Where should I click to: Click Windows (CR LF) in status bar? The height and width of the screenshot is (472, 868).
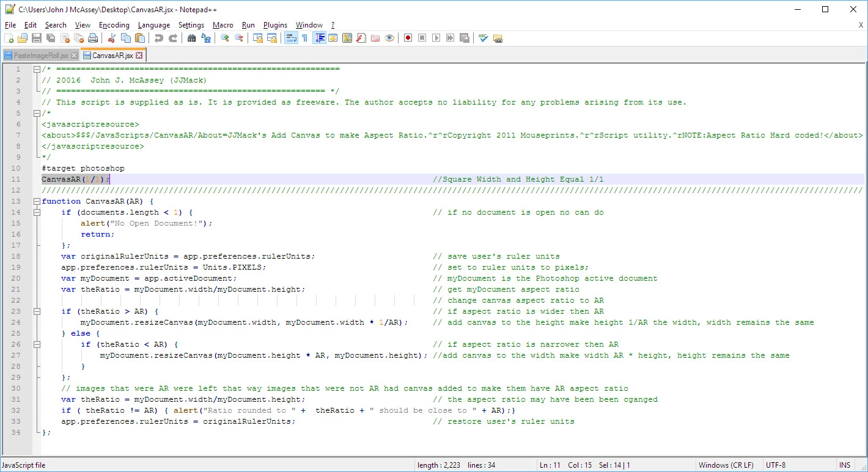726,465
